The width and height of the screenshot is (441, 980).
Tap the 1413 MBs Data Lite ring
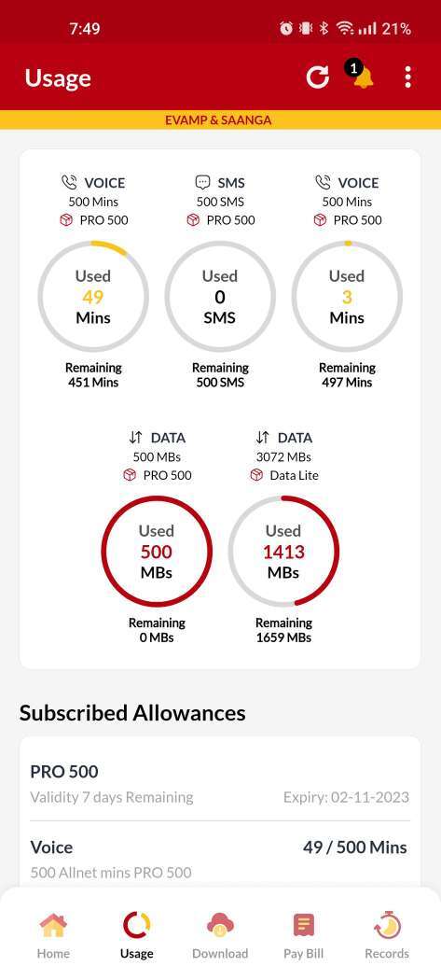tap(283, 552)
